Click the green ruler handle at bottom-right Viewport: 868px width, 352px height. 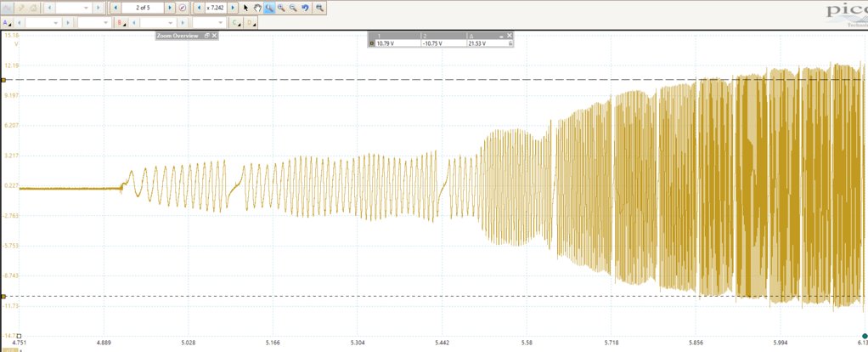coord(865,336)
